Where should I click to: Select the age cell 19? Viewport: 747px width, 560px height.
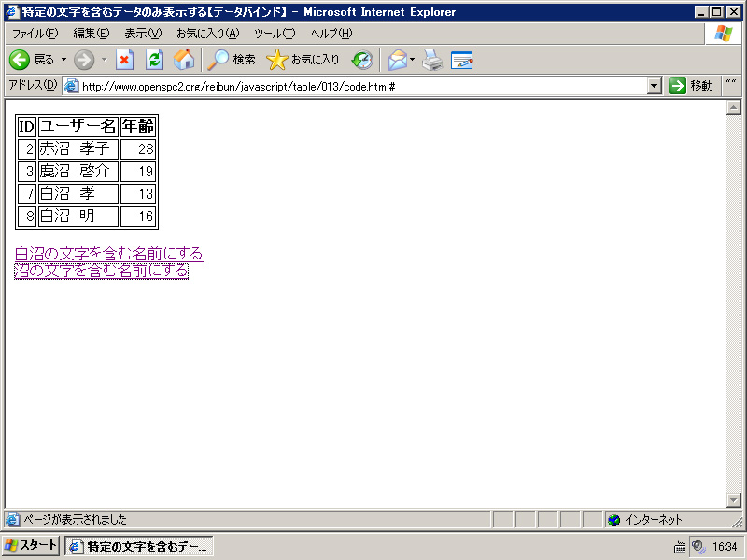click(138, 171)
